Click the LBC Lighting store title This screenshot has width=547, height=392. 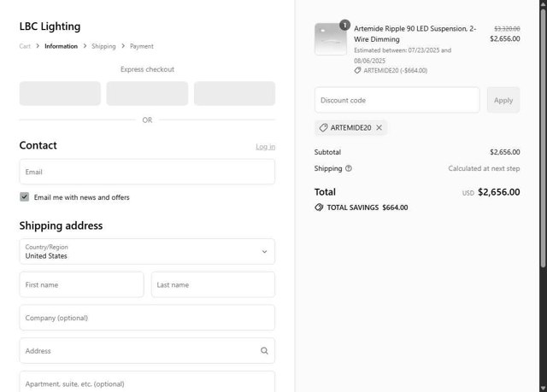[50, 26]
